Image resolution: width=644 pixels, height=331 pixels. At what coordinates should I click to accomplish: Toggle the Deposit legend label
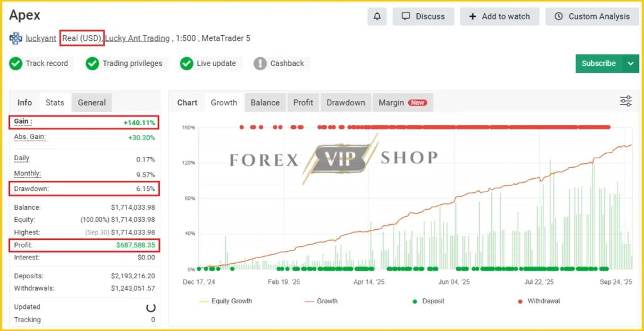pos(434,301)
